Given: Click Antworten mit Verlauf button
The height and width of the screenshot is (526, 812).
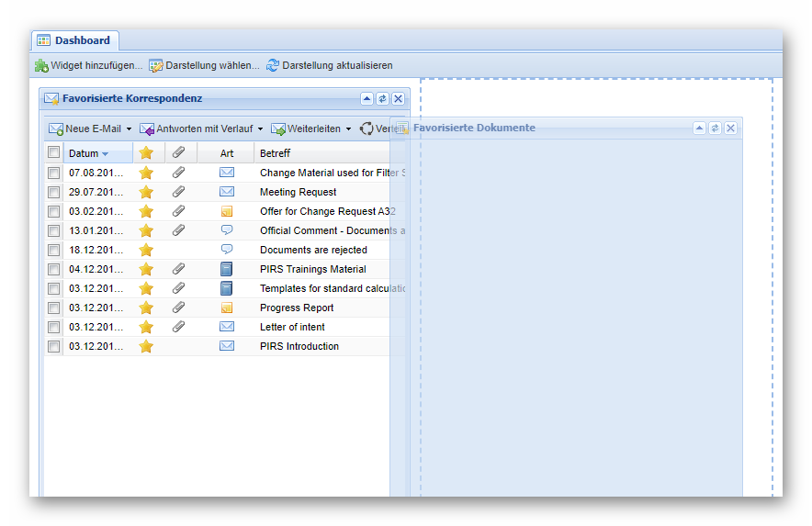Looking at the screenshot, I should tap(197, 129).
